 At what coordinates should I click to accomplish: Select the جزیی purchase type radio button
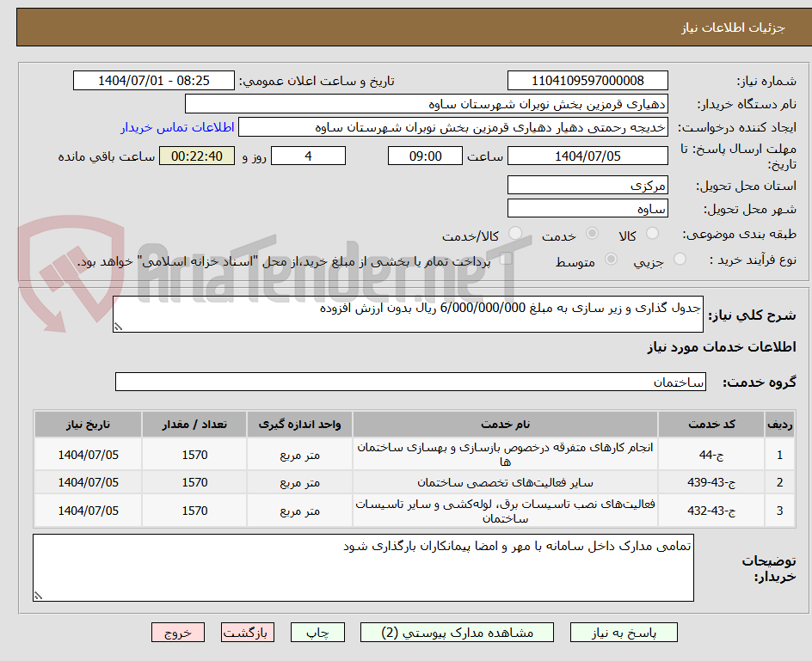click(679, 260)
